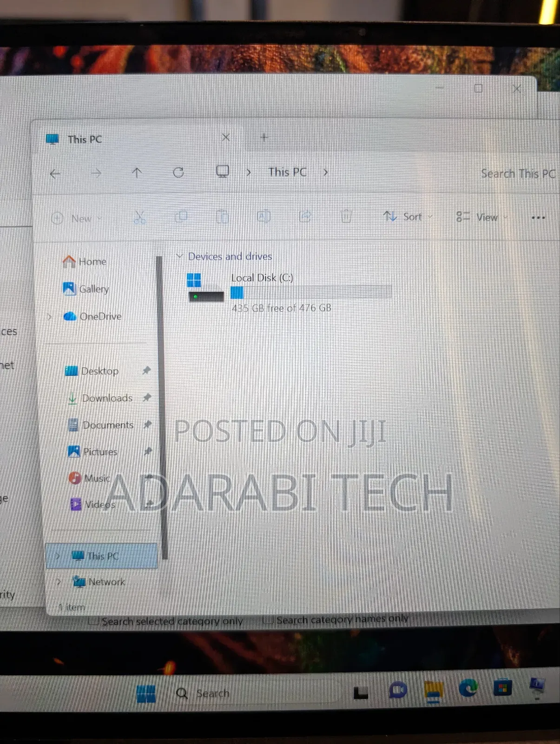
Task: Click the Paste clipboard icon
Action: (222, 217)
